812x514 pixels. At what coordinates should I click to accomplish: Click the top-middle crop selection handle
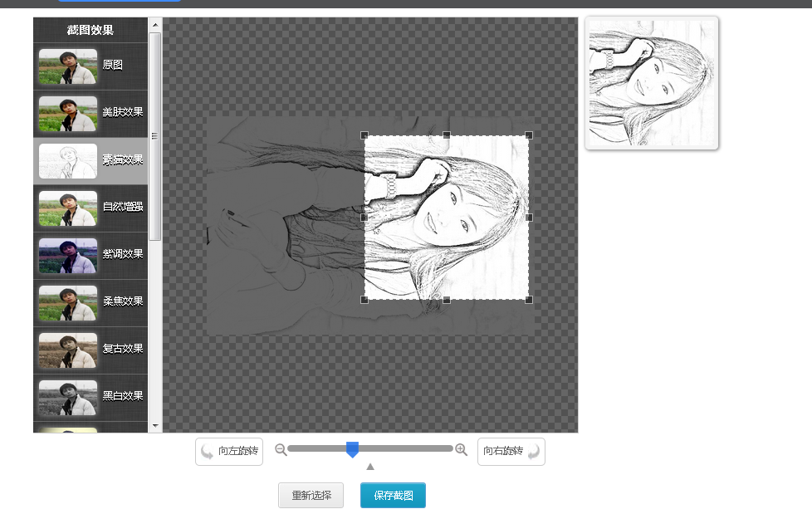coord(447,135)
